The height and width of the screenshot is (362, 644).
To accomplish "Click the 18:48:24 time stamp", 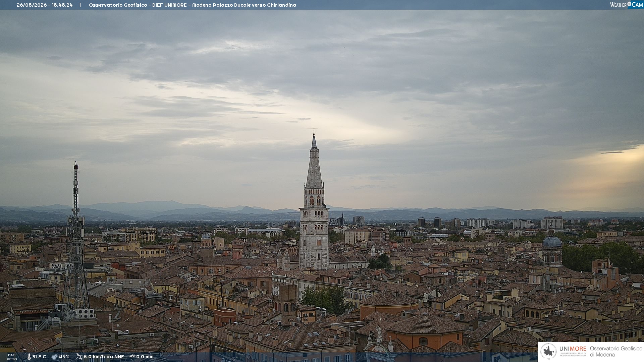I will pyautogui.click(x=62, y=5).
